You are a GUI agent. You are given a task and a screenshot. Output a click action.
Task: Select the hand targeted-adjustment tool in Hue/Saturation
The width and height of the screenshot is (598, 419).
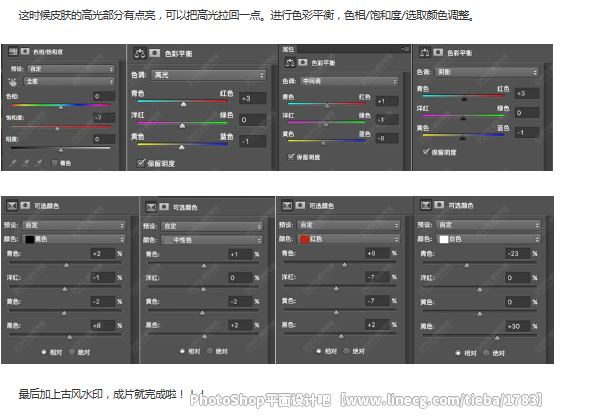click(x=13, y=82)
